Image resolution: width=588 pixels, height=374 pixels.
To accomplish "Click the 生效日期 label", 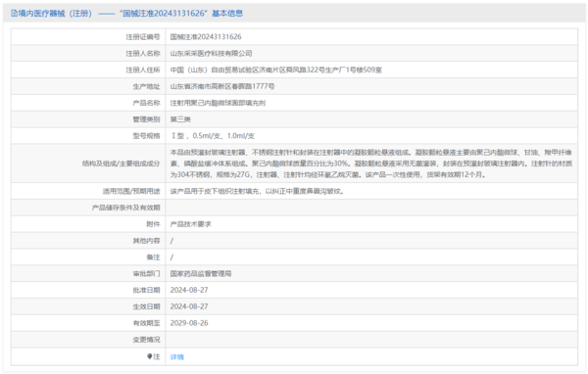I will pyautogui.click(x=146, y=306).
